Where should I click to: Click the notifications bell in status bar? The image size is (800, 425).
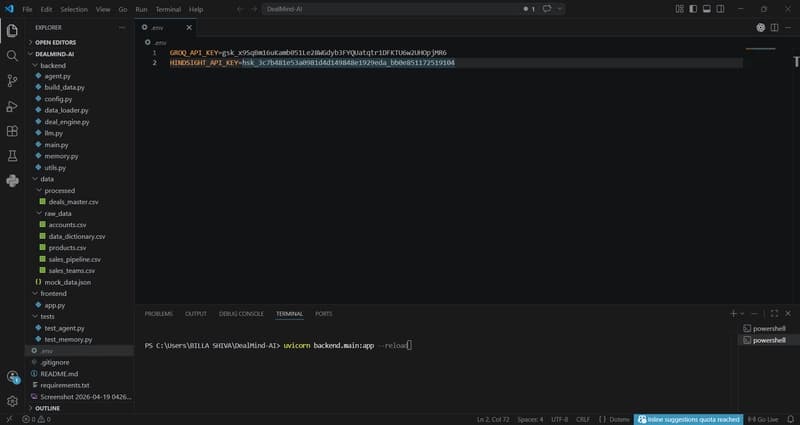point(791,420)
